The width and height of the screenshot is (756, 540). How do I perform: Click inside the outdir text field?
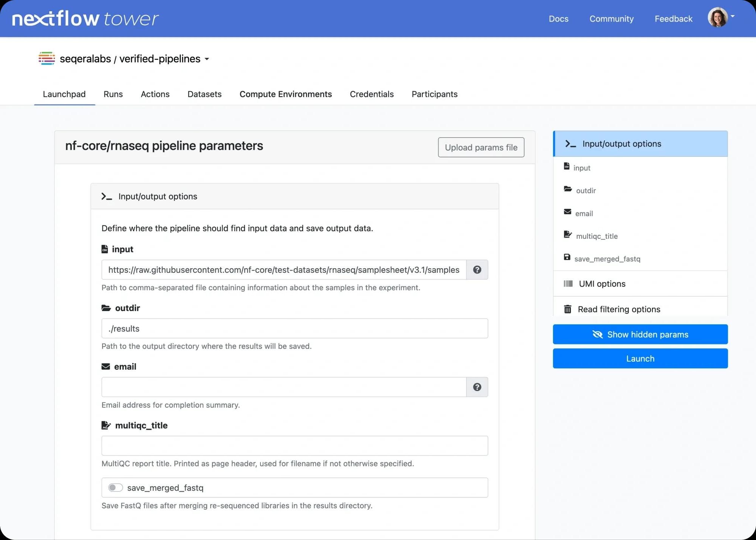coord(294,328)
